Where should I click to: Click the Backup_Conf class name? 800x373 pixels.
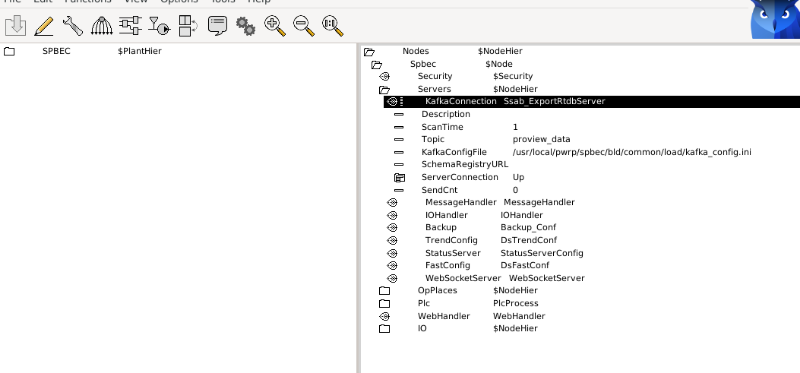click(x=528, y=228)
